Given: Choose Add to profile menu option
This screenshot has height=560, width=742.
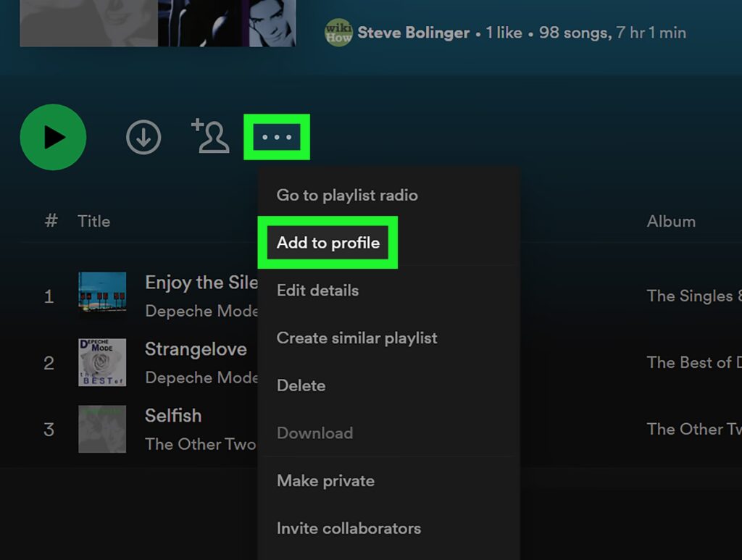Looking at the screenshot, I should pos(328,243).
